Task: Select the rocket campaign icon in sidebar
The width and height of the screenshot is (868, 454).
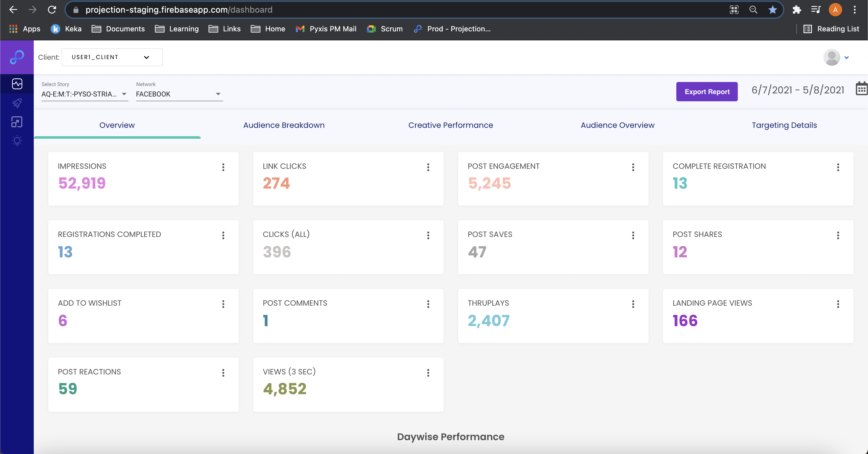Action: coord(17,103)
